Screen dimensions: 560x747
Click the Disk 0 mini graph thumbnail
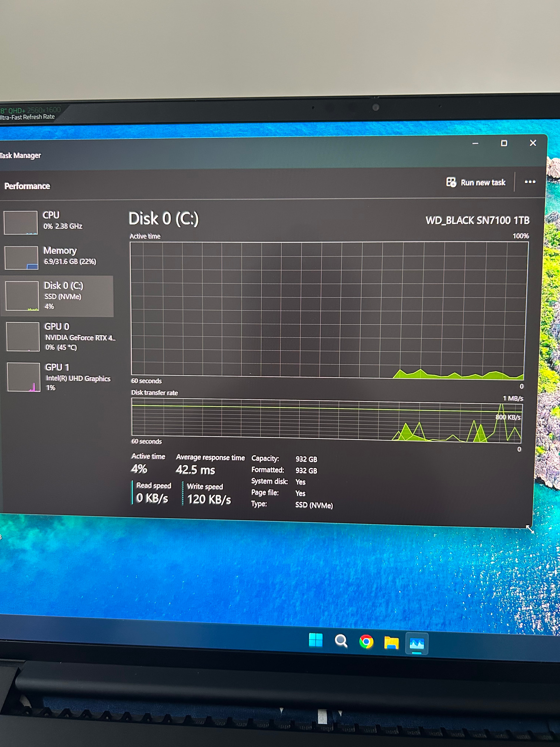[22, 296]
